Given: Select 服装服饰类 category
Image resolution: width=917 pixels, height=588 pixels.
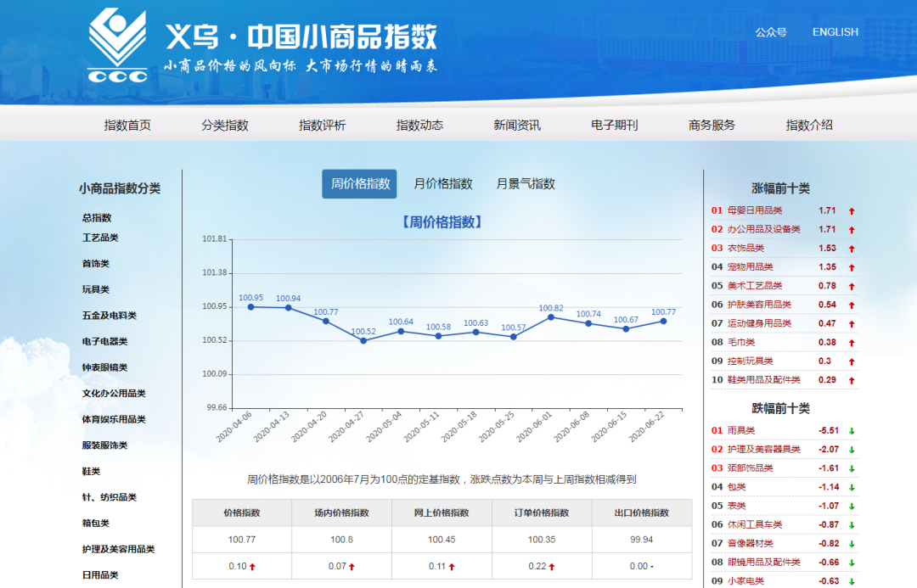Looking at the screenshot, I should point(104,445).
